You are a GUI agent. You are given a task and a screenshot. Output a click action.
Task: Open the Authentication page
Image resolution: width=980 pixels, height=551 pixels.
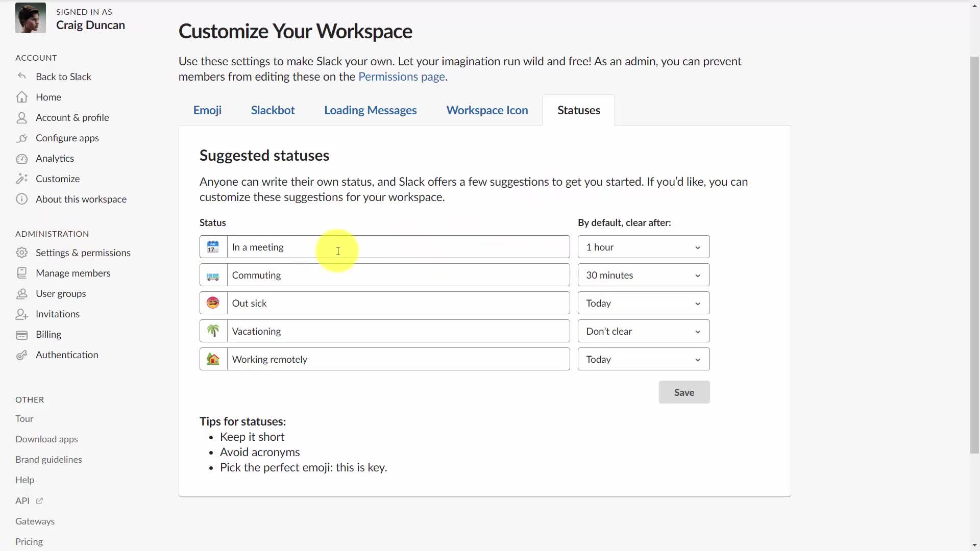point(67,355)
